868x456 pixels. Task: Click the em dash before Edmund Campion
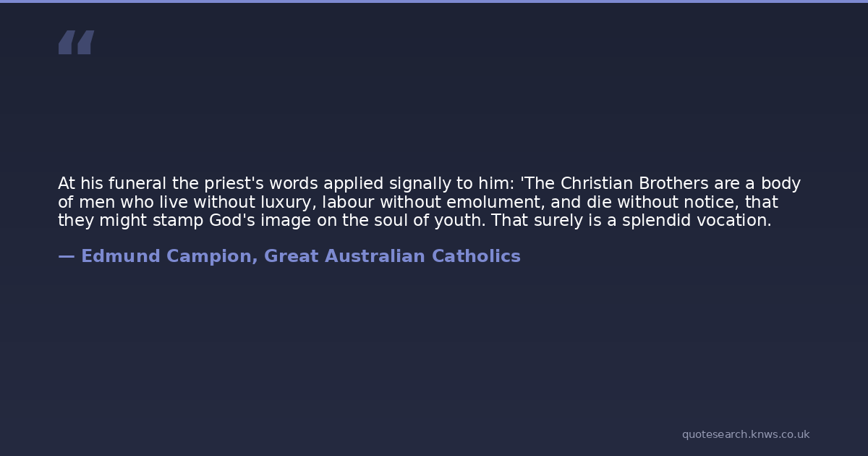[x=66, y=256]
